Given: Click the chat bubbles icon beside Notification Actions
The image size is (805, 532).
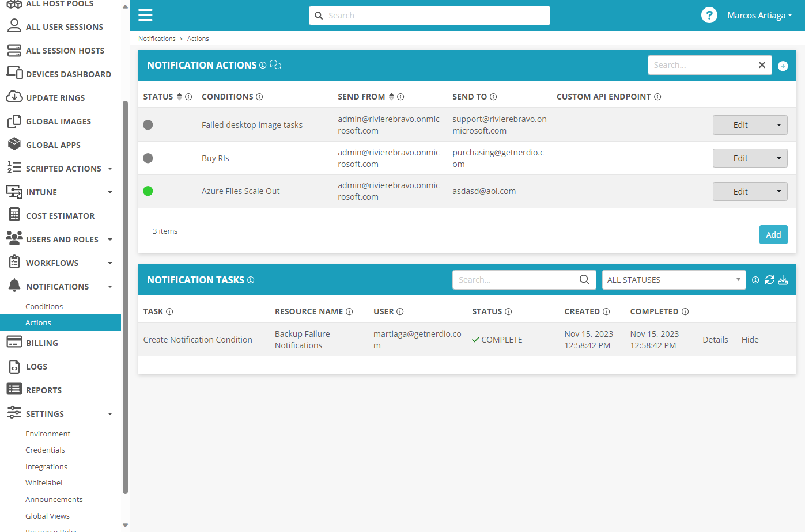Looking at the screenshot, I should point(275,64).
